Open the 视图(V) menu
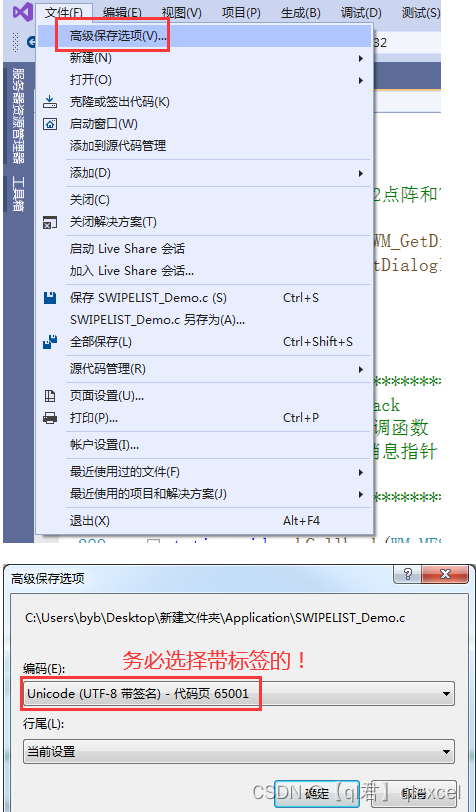This screenshot has width=476, height=812. (181, 12)
